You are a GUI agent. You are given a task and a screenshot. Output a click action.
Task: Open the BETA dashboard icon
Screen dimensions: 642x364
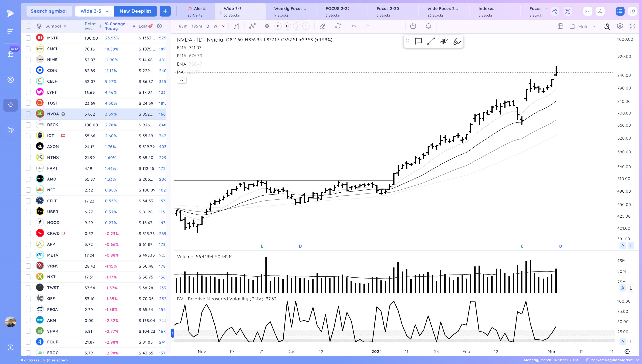click(x=10, y=54)
